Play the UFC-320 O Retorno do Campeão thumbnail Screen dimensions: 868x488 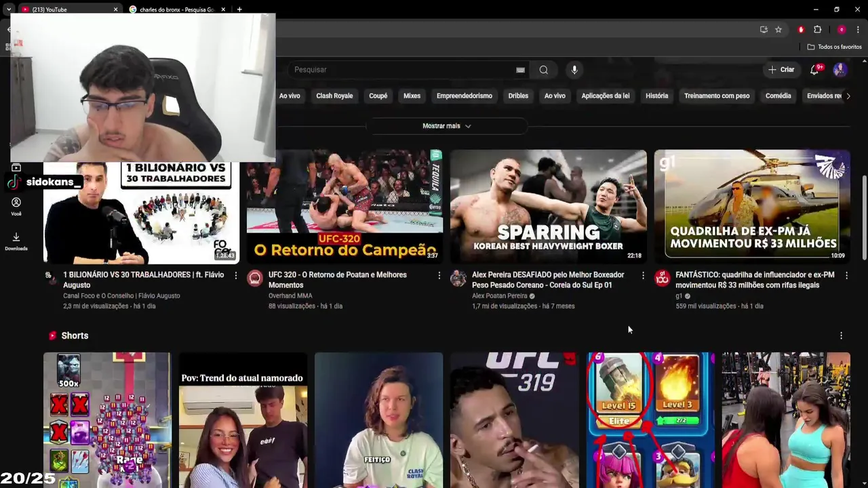(344, 207)
